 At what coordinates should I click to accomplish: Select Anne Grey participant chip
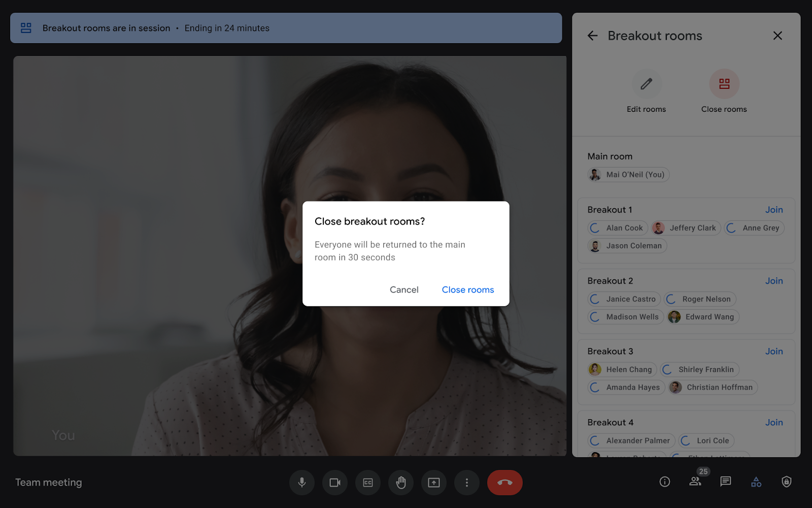click(754, 228)
